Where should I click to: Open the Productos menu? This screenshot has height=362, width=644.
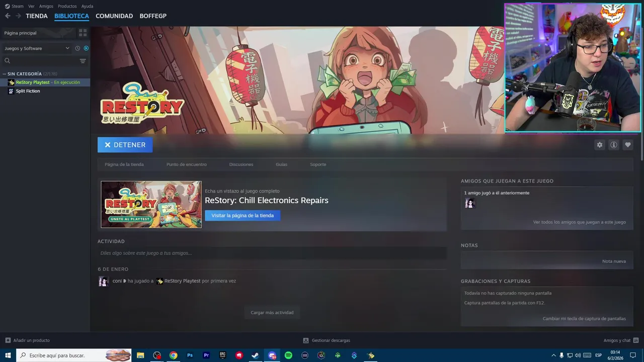pos(67,6)
